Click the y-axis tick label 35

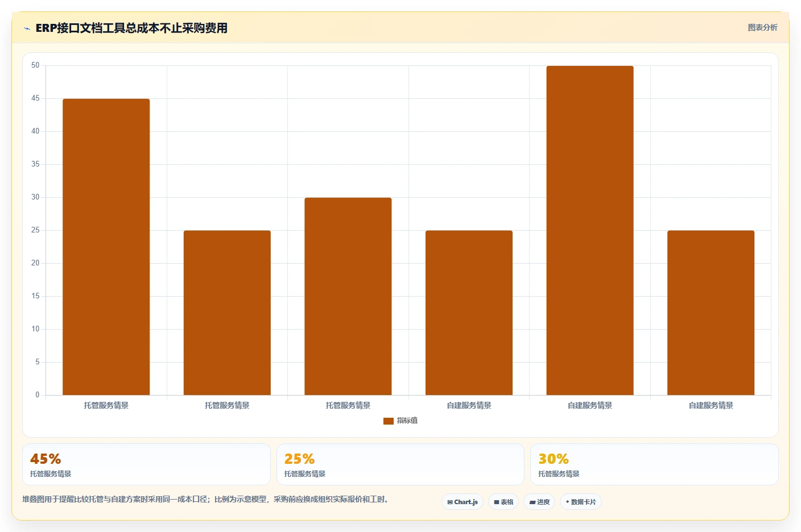point(35,164)
